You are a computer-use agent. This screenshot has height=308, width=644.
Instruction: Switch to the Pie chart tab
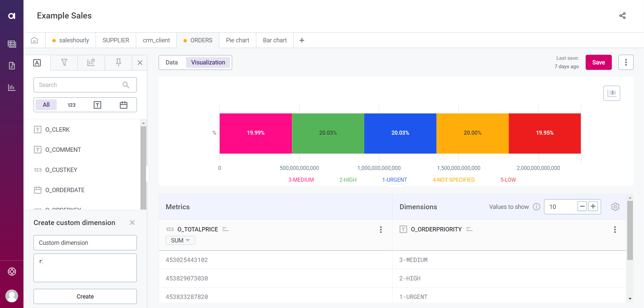tap(237, 40)
